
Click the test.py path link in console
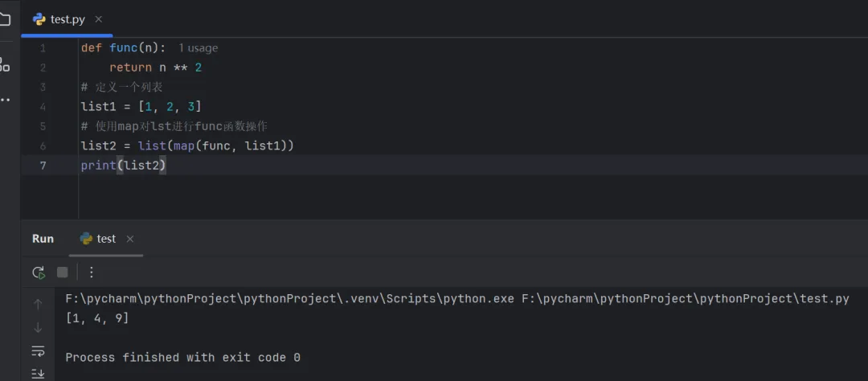[685, 299]
